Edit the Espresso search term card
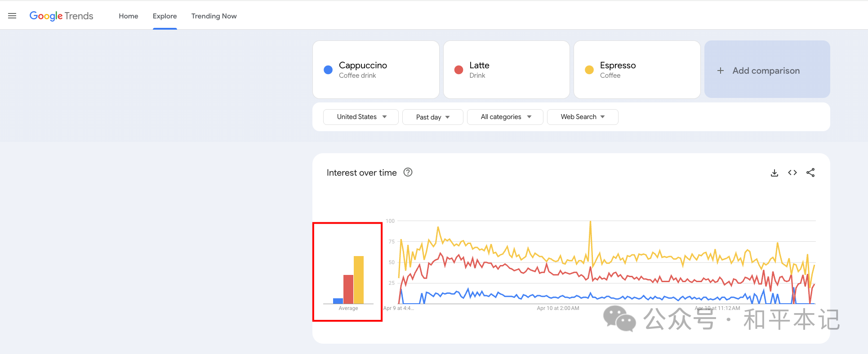This screenshot has height=354, width=868. pos(637,70)
